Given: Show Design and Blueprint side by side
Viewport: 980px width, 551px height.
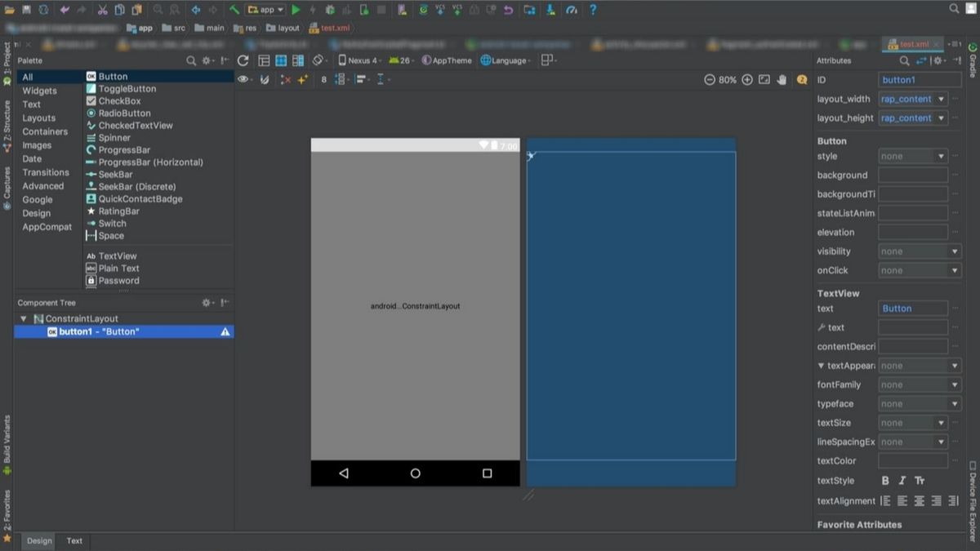Looking at the screenshot, I should click(298, 60).
